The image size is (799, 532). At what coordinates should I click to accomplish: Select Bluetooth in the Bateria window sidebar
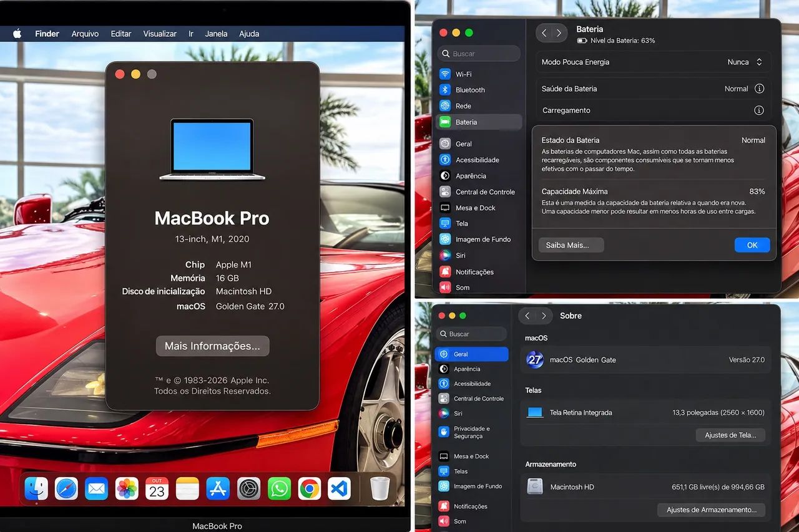[479, 90]
